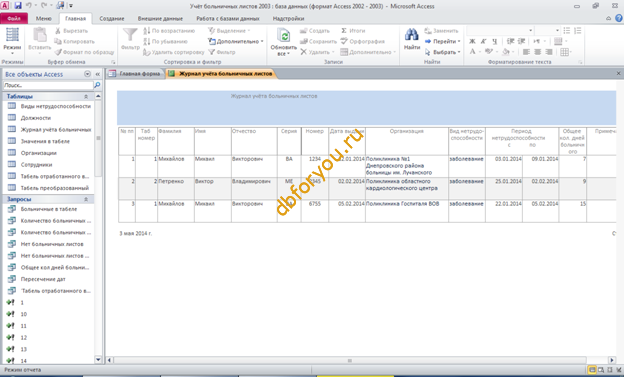Click the Access help question mark icon
624x377 pixels.
[x=618, y=18]
